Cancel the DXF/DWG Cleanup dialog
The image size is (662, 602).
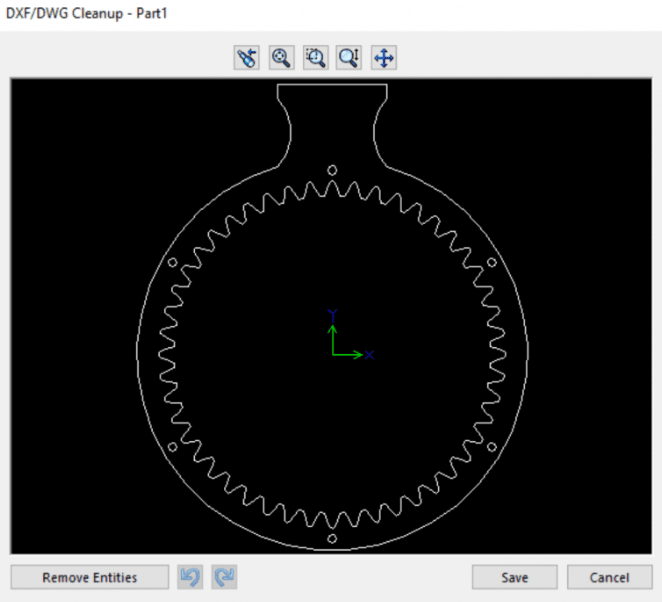click(x=609, y=577)
